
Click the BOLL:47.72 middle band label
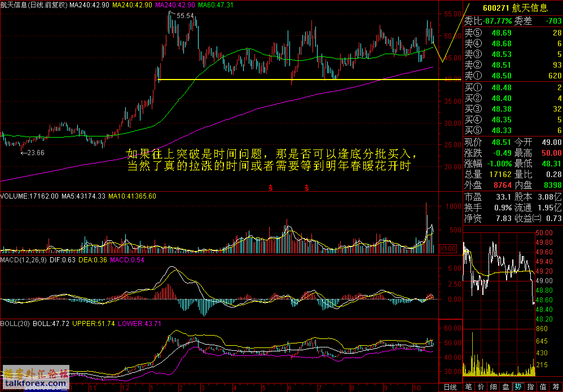click(51, 323)
